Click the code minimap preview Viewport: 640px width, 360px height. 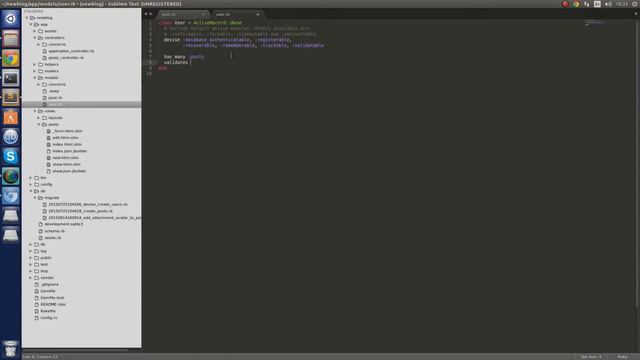[594, 24]
